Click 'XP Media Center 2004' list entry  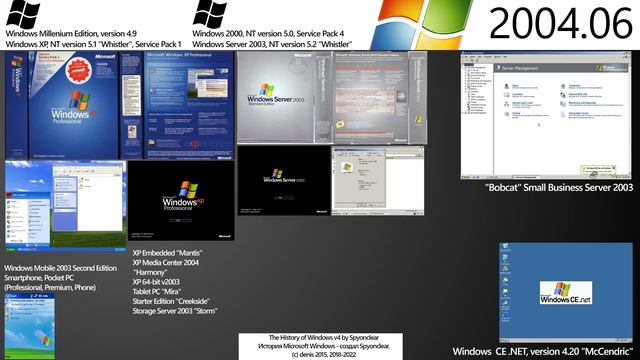tap(166, 263)
